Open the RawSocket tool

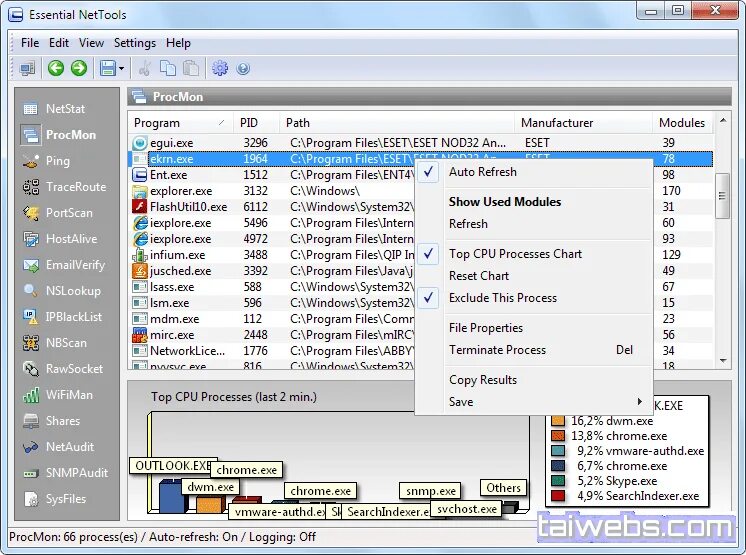pyautogui.click(x=63, y=369)
